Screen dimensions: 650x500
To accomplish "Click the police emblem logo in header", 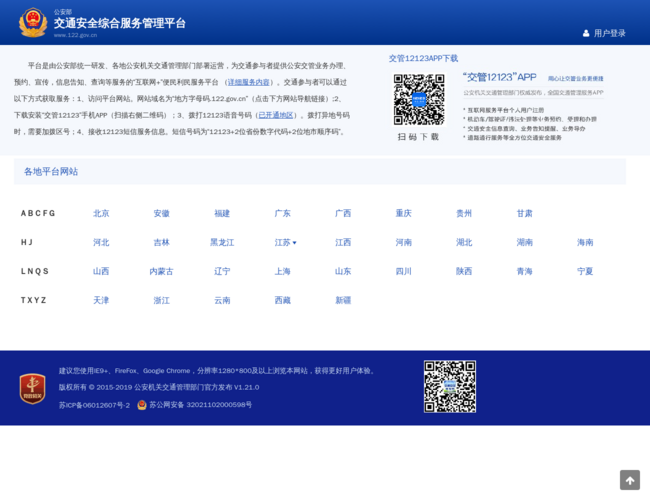I will point(33,23).
